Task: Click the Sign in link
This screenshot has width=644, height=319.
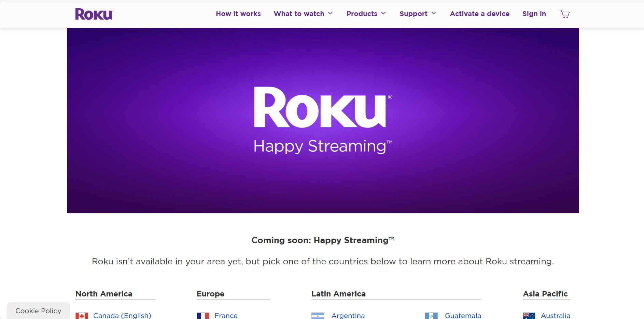Action: tap(534, 14)
